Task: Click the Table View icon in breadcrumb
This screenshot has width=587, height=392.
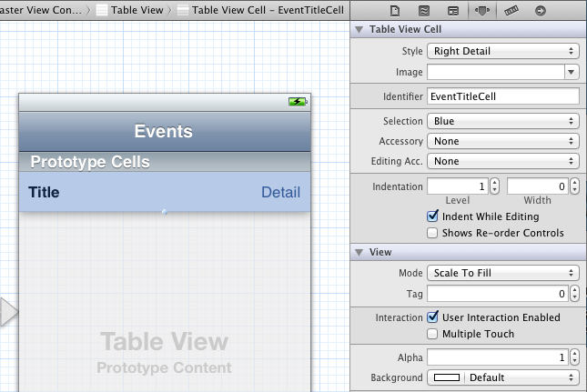Action: (x=102, y=11)
